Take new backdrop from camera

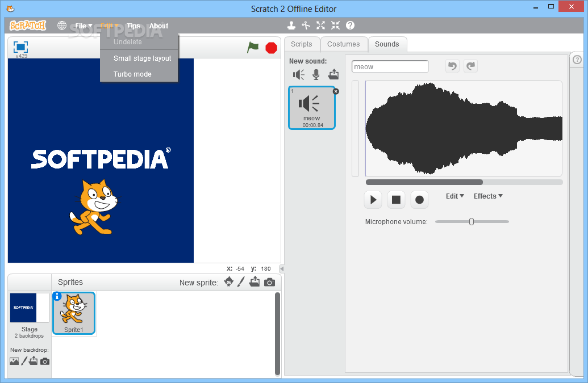(45, 361)
